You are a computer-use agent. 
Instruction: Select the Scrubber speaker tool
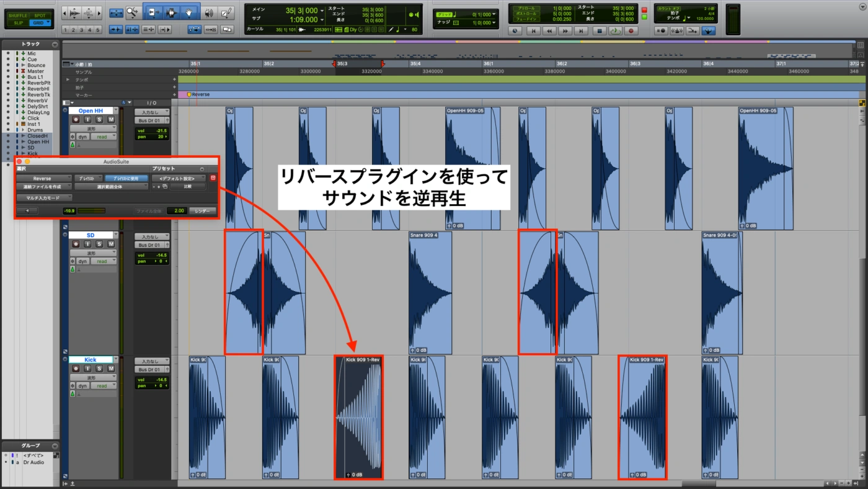(209, 12)
